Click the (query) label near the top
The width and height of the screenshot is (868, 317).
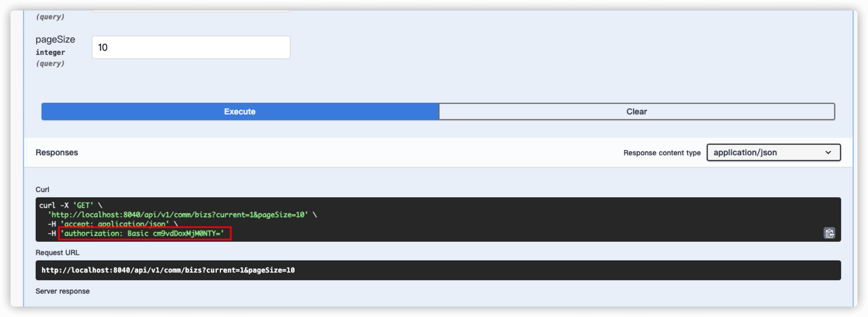pos(50,17)
